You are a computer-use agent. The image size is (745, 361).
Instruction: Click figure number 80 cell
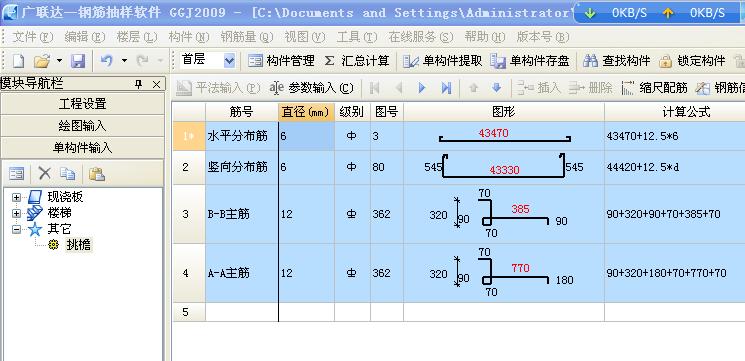(x=387, y=167)
